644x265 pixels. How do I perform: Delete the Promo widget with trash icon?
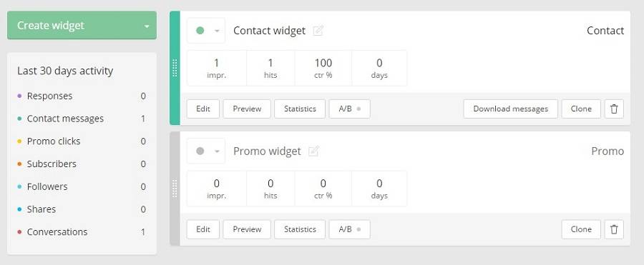tap(614, 229)
